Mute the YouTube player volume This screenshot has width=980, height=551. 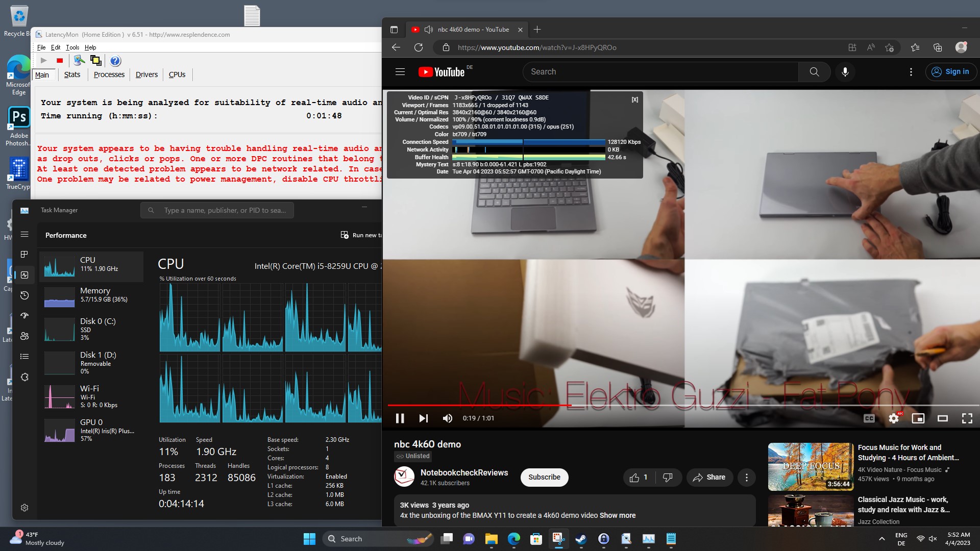[448, 418]
